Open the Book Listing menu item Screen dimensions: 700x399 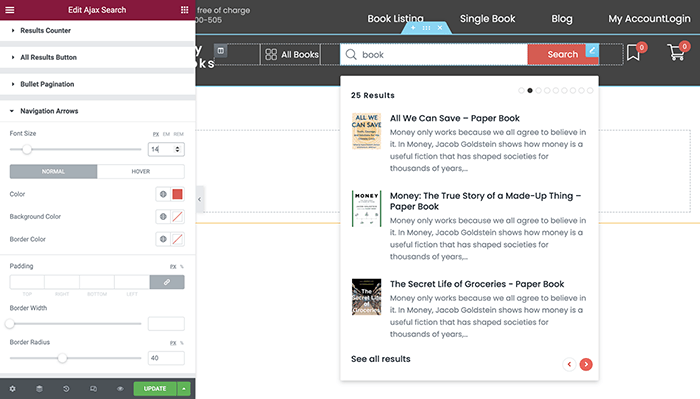click(x=395, y=19)
